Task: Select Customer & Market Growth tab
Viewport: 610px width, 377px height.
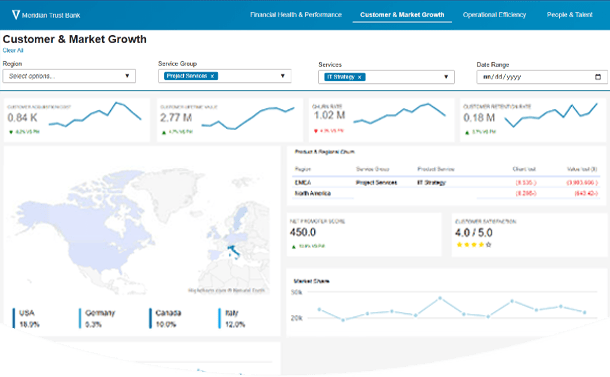Action: [402, 15]
